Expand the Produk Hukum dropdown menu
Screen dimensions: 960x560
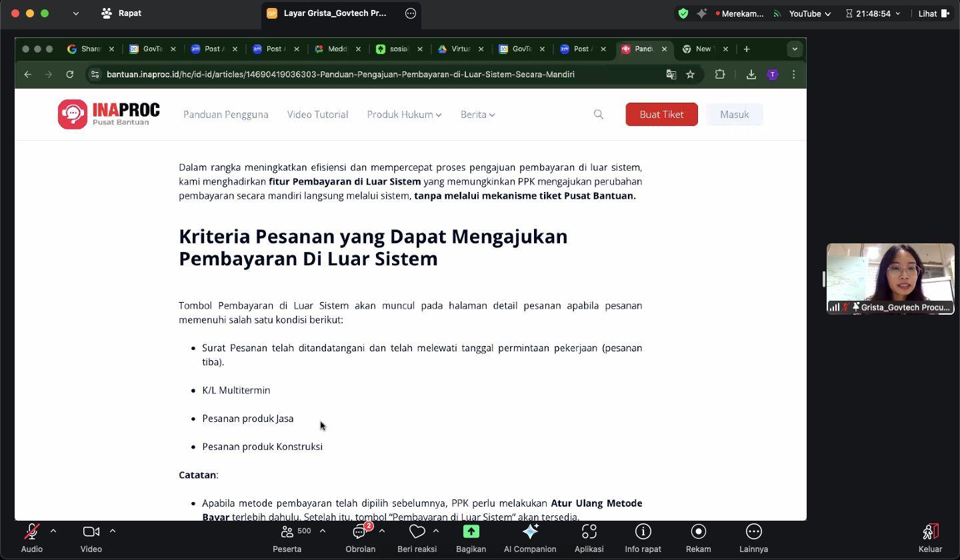404,115
